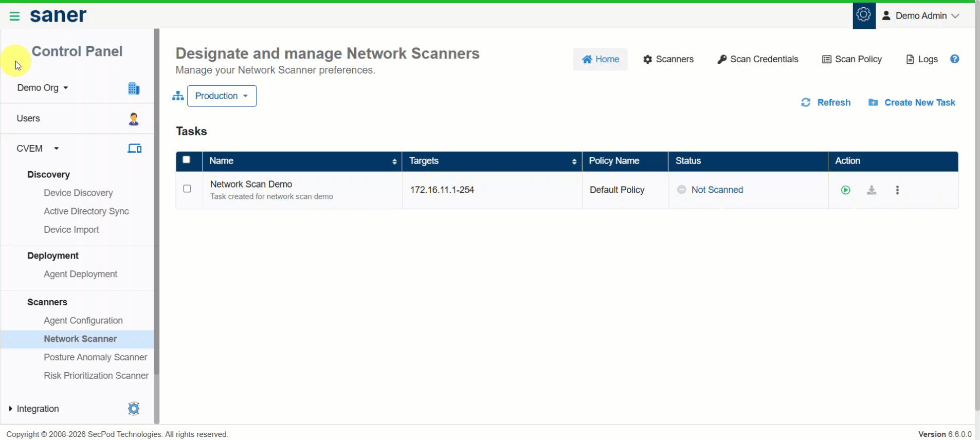Check the Network Scan Demo row checkbox
Viewport: 980px width, 440px height.
click(187, 189)
